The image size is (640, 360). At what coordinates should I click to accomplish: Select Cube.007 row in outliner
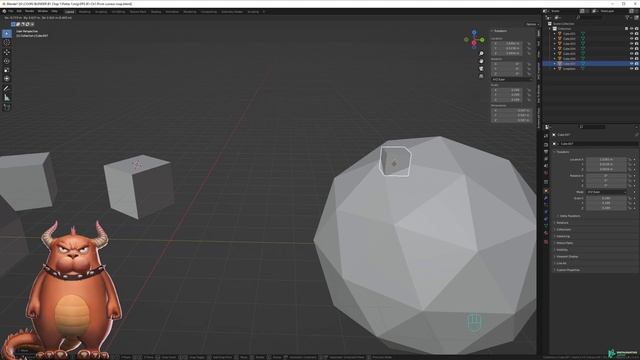[590, 64]
